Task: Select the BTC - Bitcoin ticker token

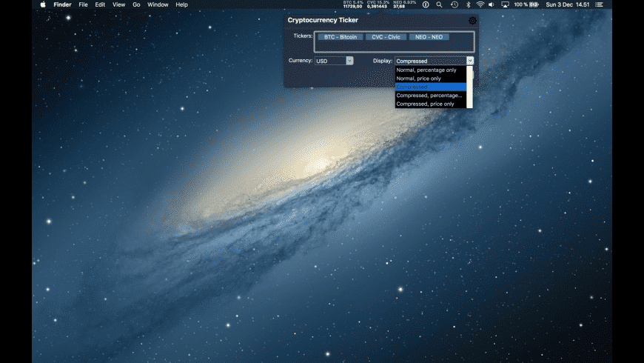Action: click(341, 37)
